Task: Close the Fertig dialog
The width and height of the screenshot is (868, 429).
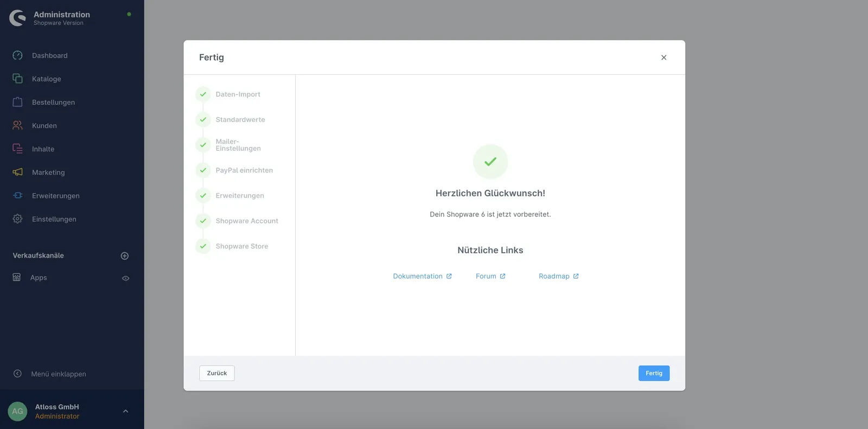Action: [x=663, y=57]
